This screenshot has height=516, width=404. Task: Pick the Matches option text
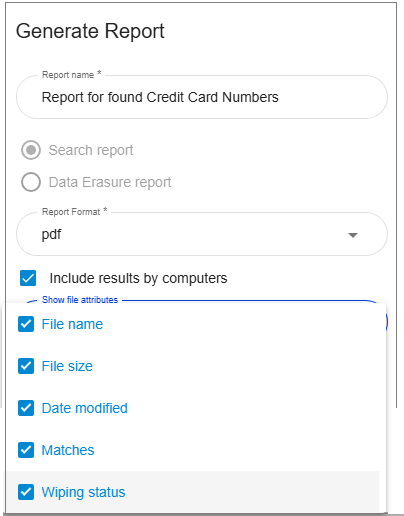coord(68,450)
